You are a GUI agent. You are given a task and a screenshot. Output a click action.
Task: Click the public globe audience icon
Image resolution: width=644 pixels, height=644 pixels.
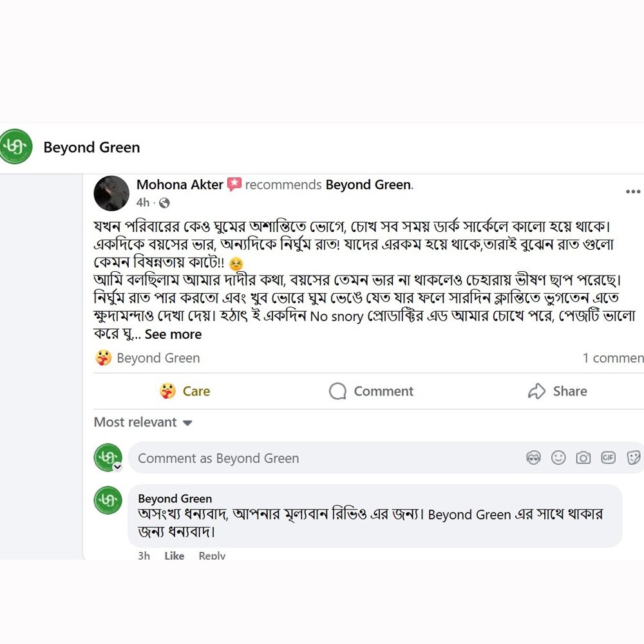[164, 203]
